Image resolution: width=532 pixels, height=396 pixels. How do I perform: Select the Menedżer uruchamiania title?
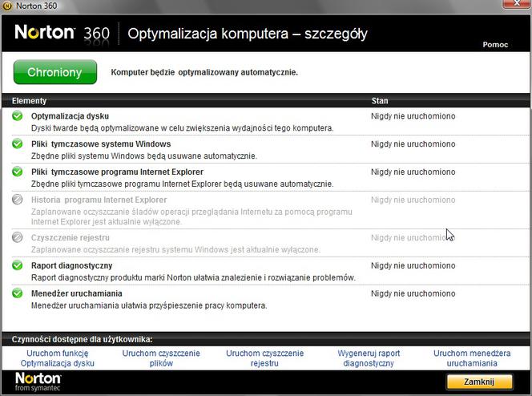pyautogui.click(x=76, y=293)
